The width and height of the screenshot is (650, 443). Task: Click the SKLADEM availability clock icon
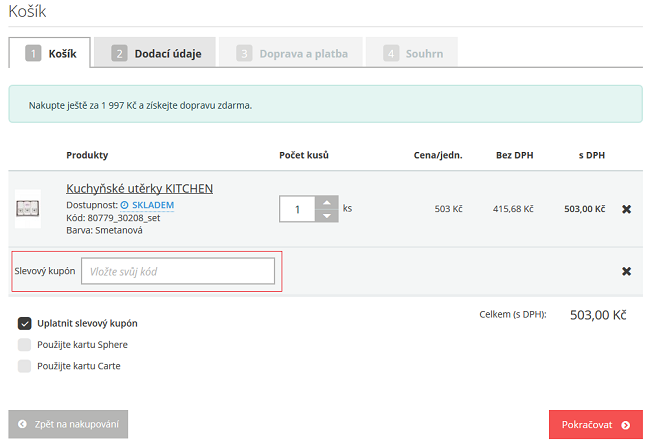[124, 205]
